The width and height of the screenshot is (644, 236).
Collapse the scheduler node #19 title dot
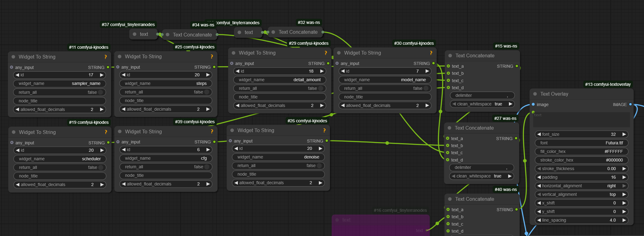14,132
